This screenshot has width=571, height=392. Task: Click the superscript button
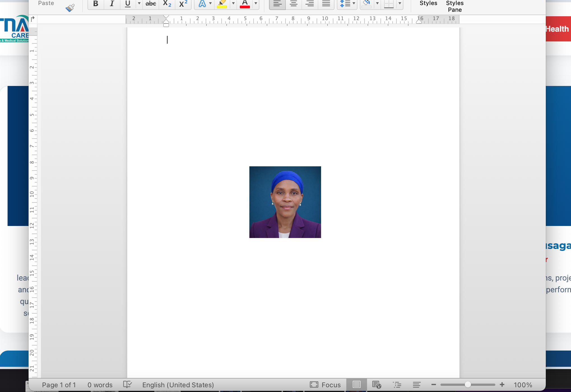tap(183, 4)
